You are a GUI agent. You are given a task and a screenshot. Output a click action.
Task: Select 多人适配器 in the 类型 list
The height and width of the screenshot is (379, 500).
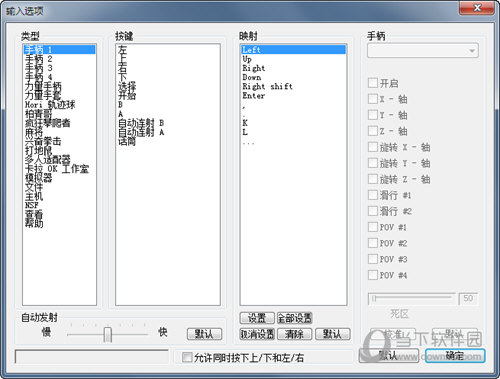[x=59, y=160]
